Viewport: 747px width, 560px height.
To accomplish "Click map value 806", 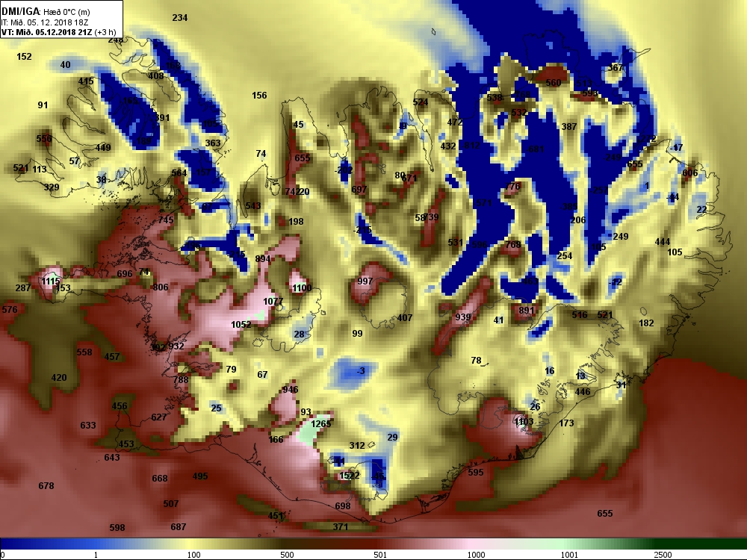I will pos(161,287).
